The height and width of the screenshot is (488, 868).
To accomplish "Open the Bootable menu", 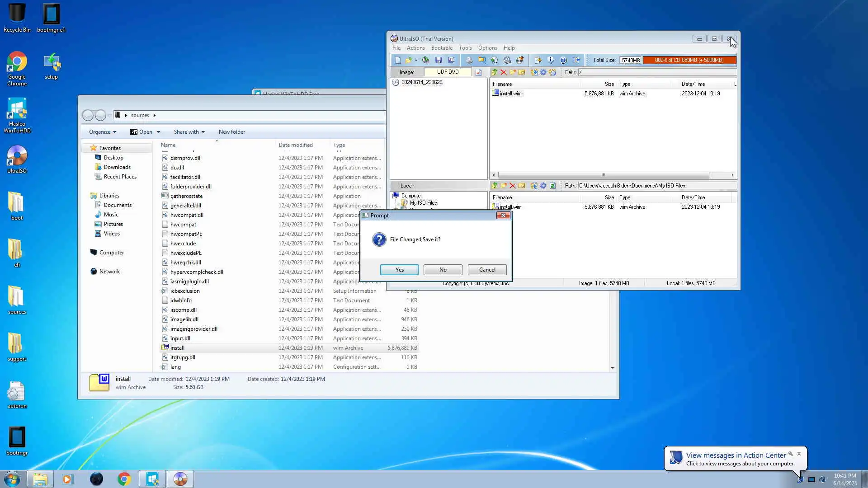I will pyautogui.click(x=441, y=48).
